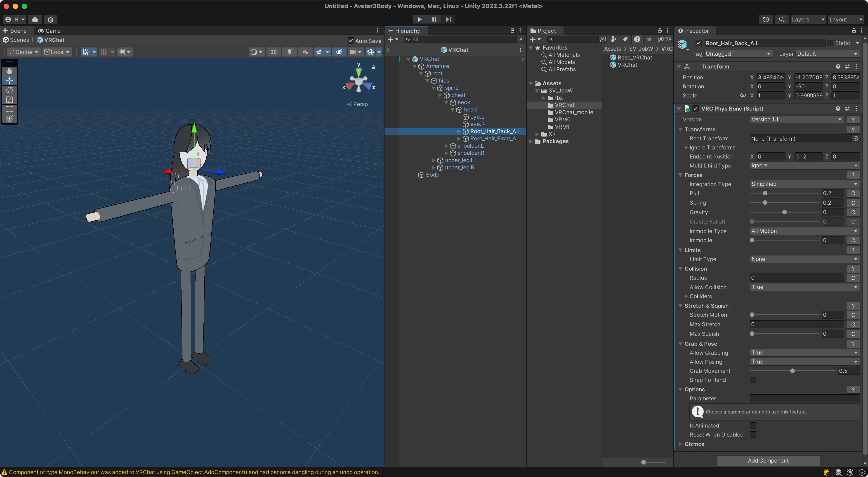This screenshot has width=868, height=477.
Task: Open the global search magnifier icon
Action: (782, 19)
